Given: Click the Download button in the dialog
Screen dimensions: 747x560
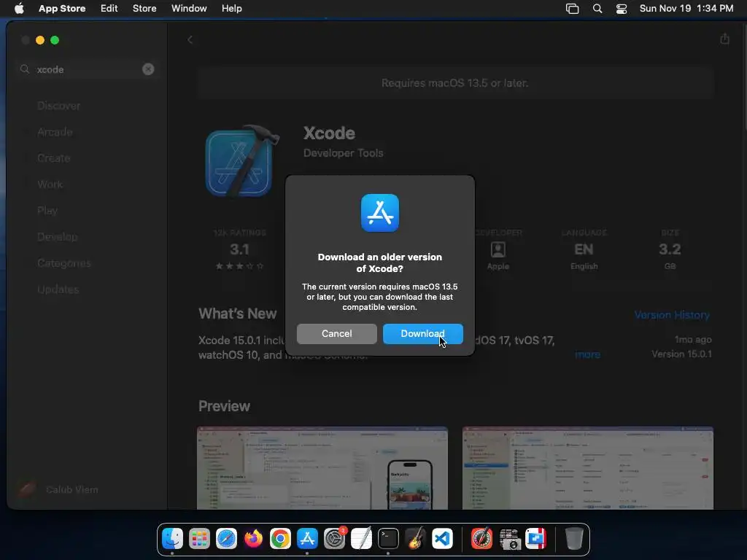Looking at the screenshot, I should pyautogui.click(x=422, y=334).
